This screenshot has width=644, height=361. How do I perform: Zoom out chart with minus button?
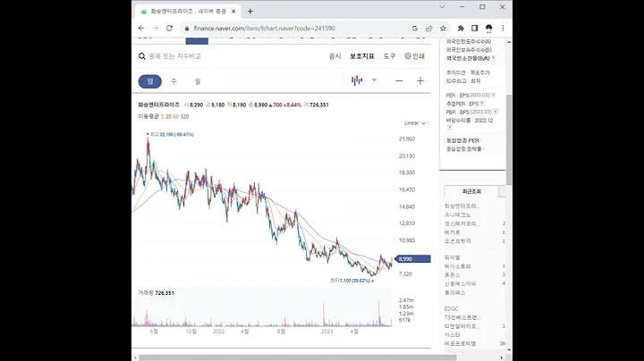[x=399, y=80]
